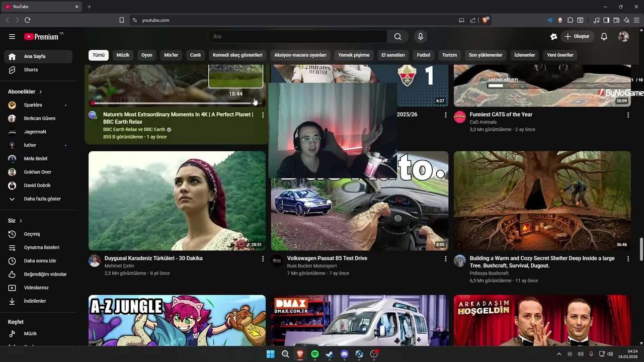
Task: Select the Futbol chip
Action: 424,55
